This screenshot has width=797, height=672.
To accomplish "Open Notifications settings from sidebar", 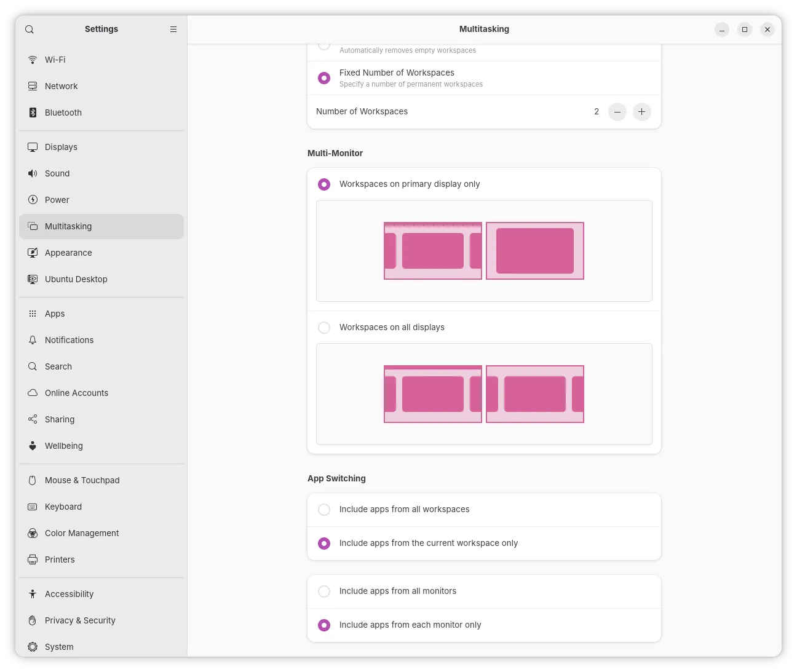I will click(69, 340).
